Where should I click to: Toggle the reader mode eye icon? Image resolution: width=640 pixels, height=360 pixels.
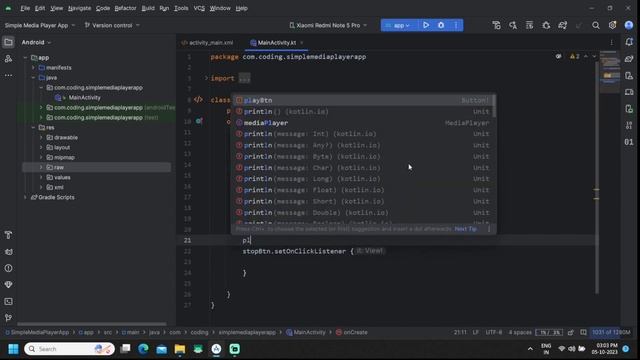[x=558, y=56]
